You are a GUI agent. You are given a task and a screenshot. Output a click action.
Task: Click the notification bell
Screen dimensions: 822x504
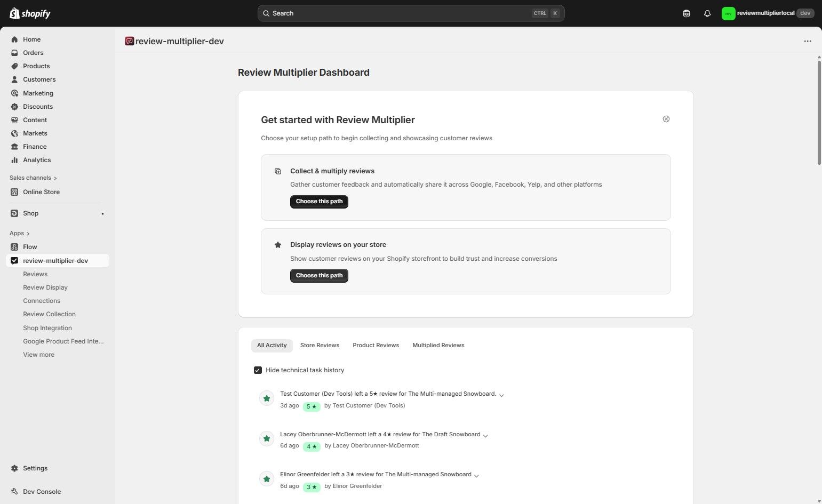(707, 13)
